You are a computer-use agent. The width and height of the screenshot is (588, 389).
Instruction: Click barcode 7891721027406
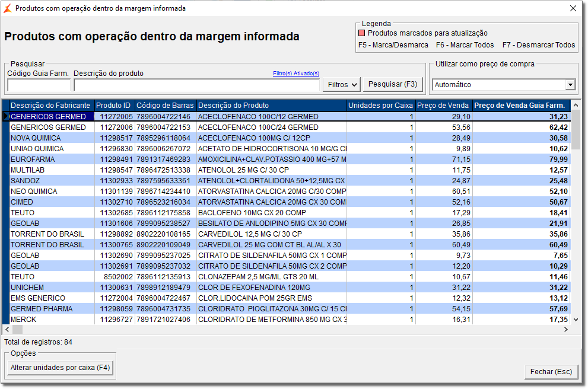(164, 320)
